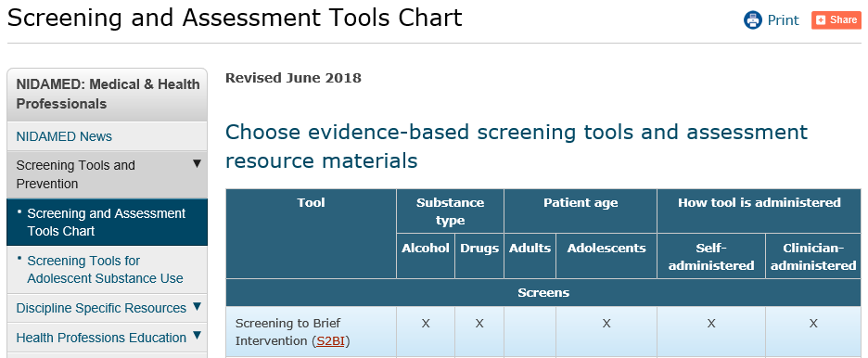Open Health Professions Education sidebar item
This screenshot has width=868, height=358.
tap(101, 338)
